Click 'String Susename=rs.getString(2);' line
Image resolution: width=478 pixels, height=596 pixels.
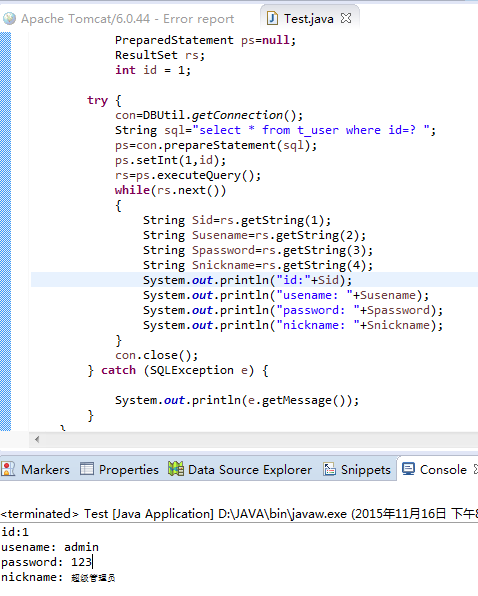tap(254, 235)
